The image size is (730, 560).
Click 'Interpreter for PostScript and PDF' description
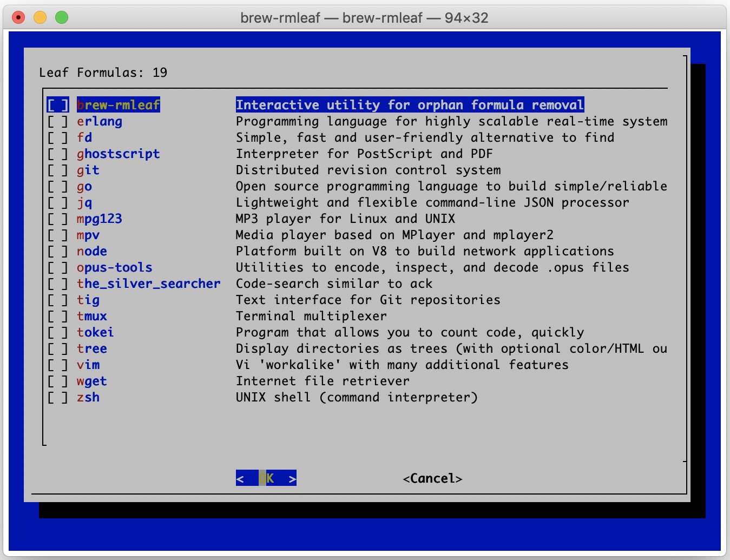coord(365,154)
